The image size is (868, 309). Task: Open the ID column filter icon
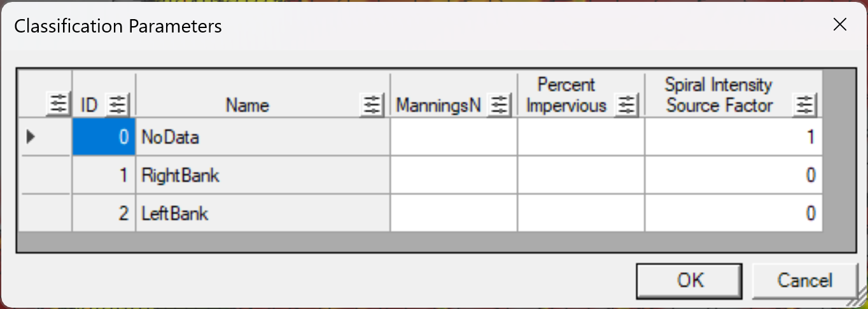[x=117, y=104]
